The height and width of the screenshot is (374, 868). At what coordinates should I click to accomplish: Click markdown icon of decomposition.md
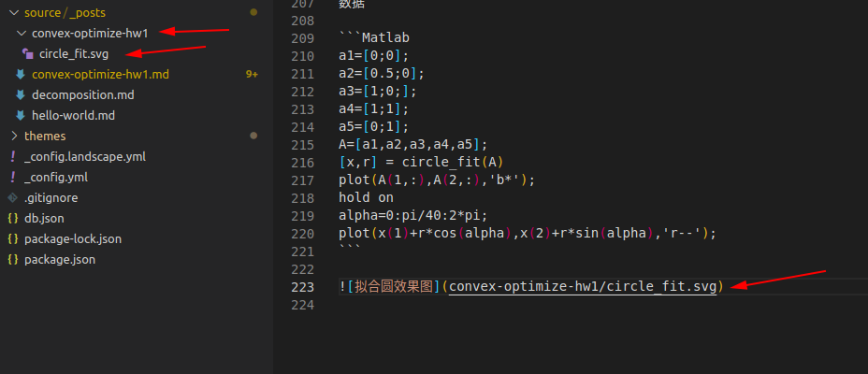pos(21,94)
